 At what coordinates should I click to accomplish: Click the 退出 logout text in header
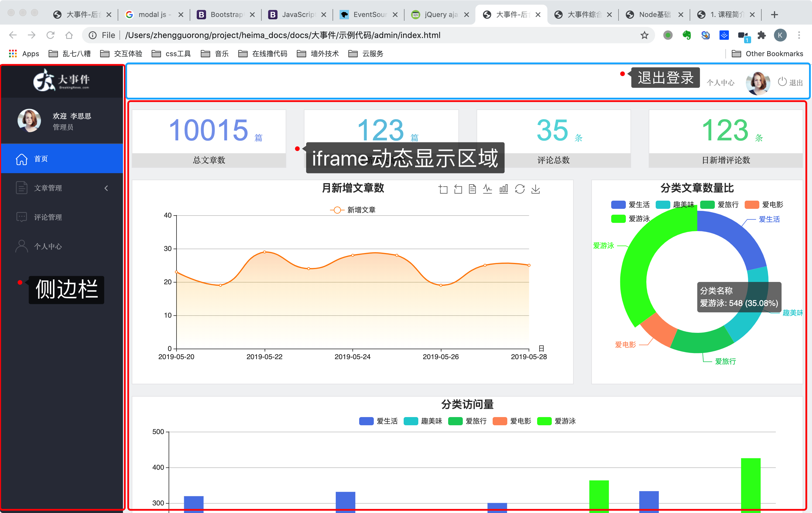[x=796, y=82]
